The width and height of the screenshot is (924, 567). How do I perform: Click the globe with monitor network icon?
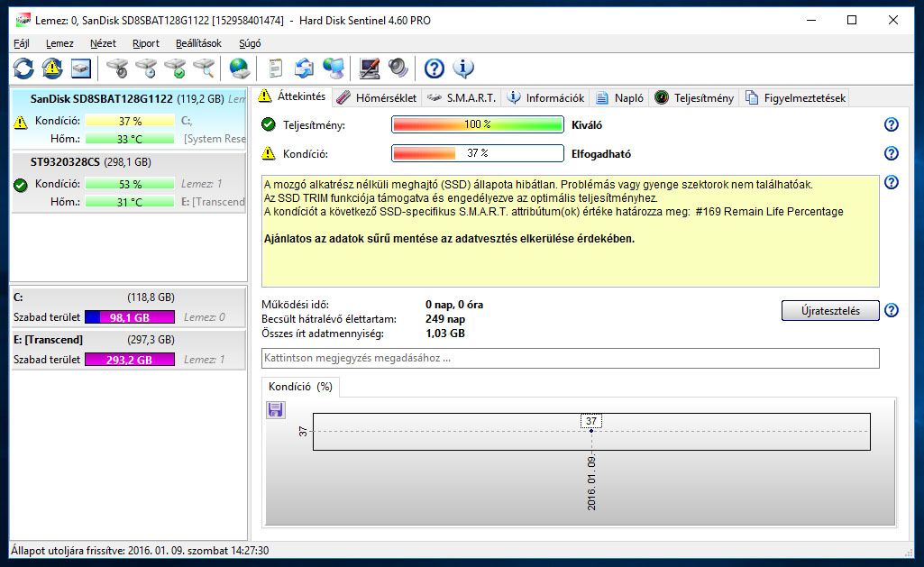point(334,69)
